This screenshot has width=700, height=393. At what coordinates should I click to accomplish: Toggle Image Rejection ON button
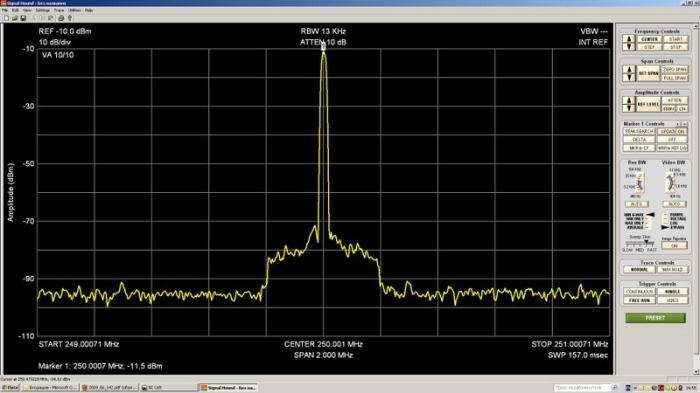(674, 246)
